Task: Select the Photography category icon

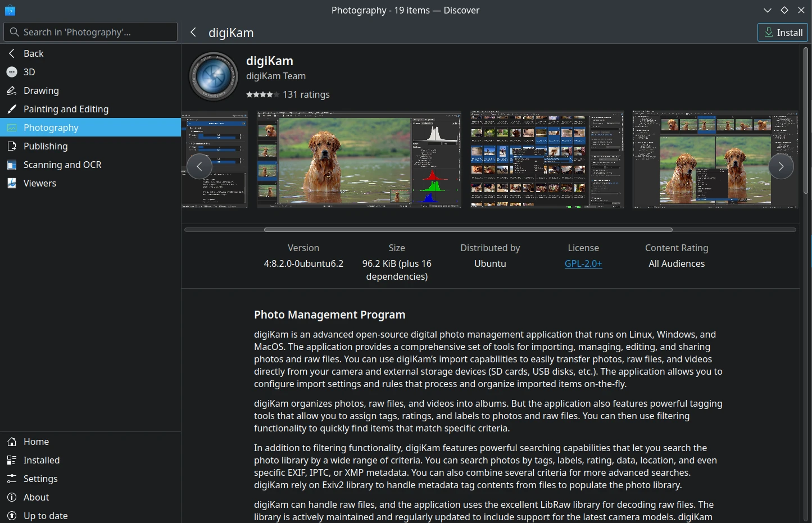Action: [12, 128]
